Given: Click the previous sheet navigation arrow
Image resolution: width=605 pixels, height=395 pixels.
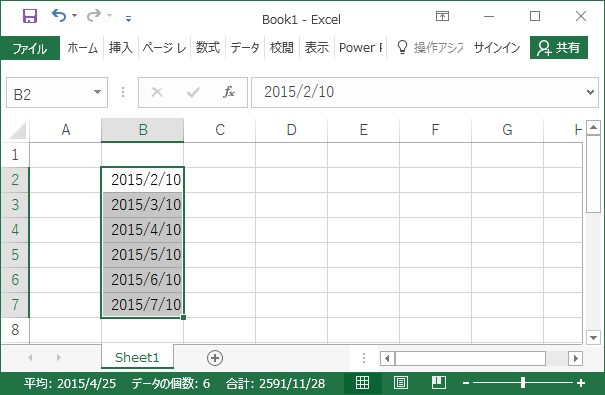Looking at the screenshot, I should click(x=30, y=358).
